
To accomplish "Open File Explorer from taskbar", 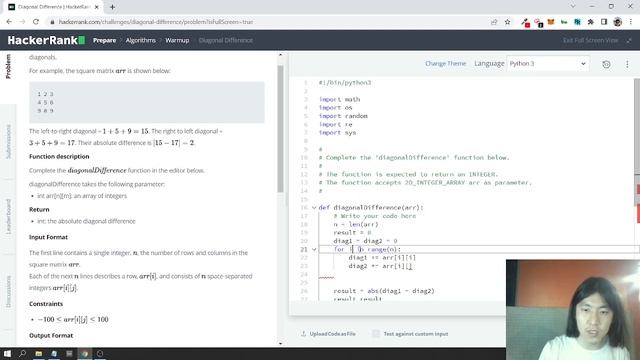I will tap(39, 353).
